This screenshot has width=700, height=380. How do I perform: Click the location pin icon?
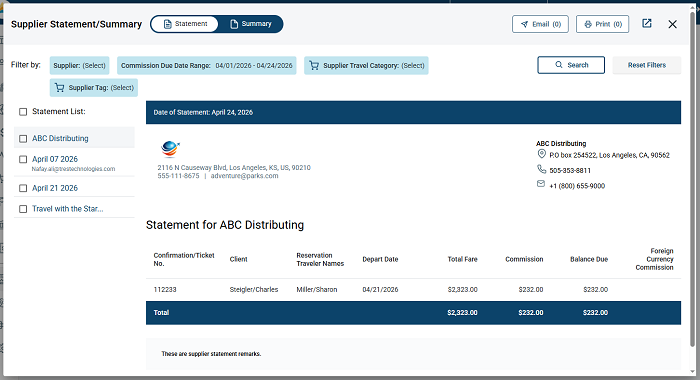point(541,154)
